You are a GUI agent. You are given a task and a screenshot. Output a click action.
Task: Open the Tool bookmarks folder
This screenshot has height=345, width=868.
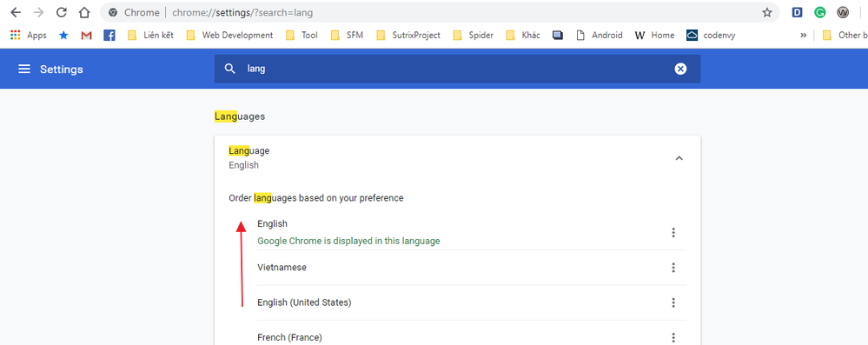[x=301, y=35]
